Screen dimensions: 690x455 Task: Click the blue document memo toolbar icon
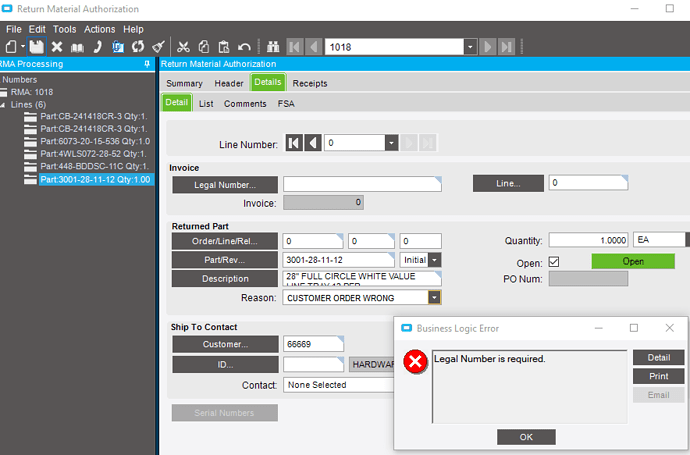pyautogui.click(x=117, y=47)
